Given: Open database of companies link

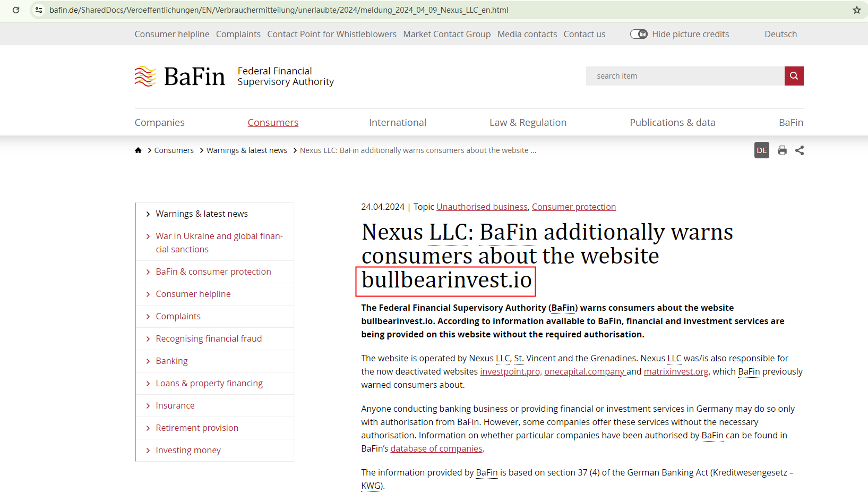Looking at the screenshot, I should 436,448.
